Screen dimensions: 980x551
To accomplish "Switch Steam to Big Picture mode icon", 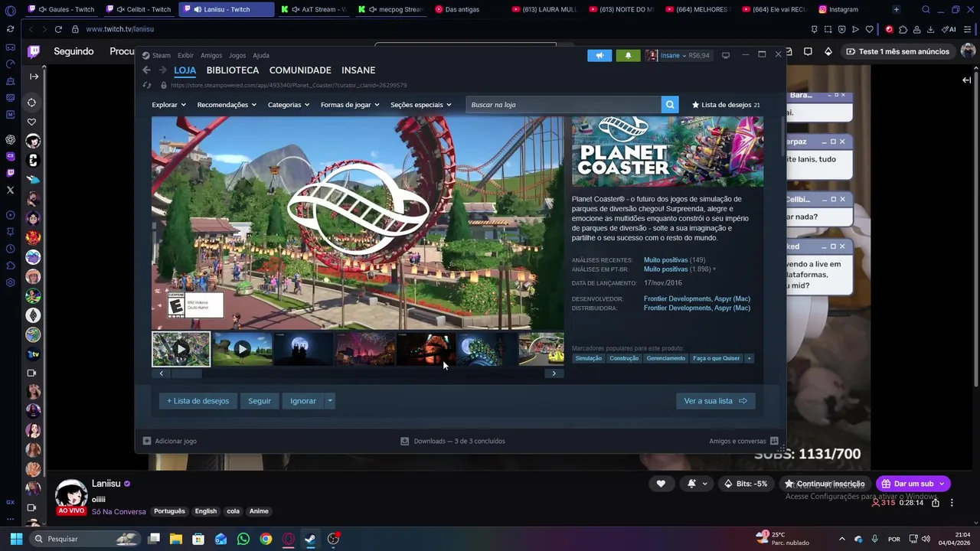I will (x=726, y=55).
